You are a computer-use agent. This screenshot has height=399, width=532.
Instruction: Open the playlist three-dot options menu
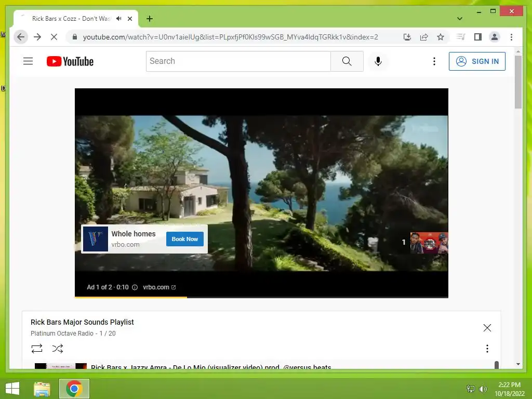click(x=487, y=349)
